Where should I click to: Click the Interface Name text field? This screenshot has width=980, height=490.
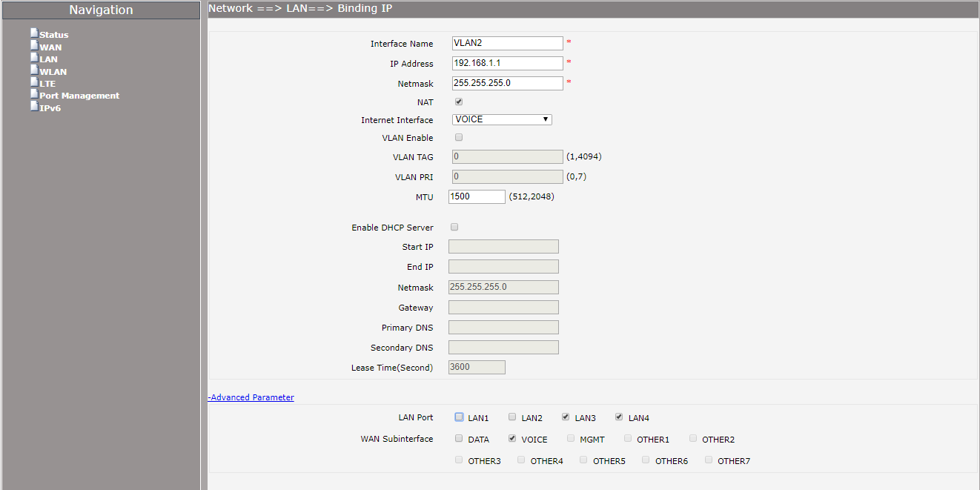(x=507, y=44)
